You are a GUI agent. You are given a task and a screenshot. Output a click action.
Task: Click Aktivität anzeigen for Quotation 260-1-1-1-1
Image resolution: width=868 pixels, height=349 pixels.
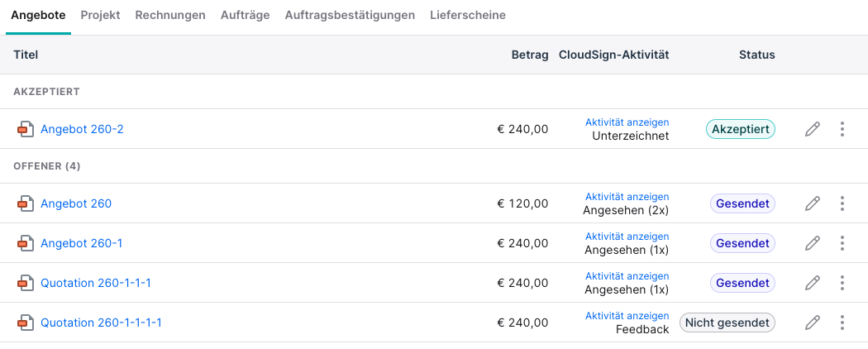tap(627, 316)
